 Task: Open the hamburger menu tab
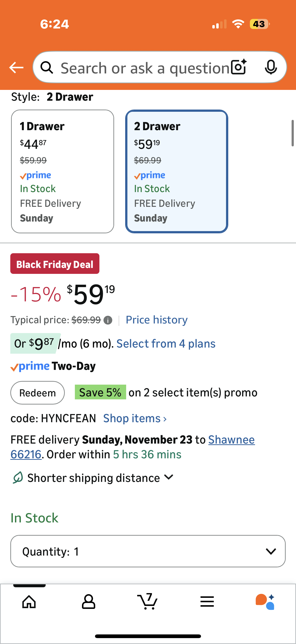(207, 601)
